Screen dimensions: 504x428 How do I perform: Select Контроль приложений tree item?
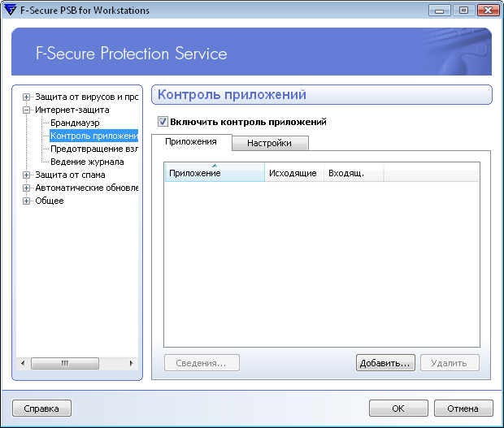[93, 136]
